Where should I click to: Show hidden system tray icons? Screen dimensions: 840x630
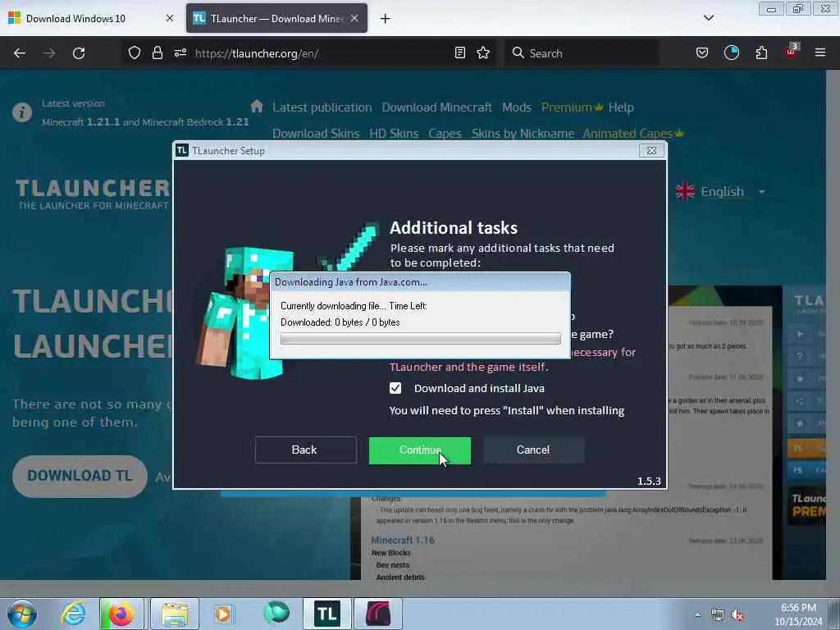pos(697,615)
